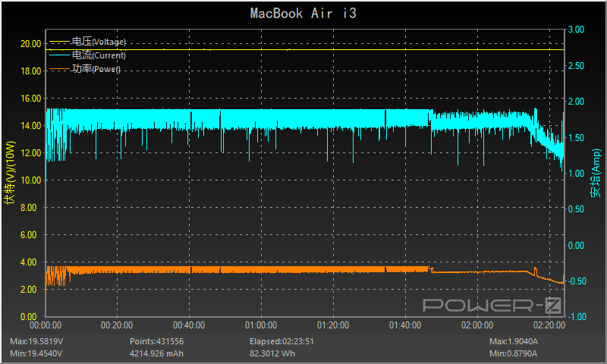Image resolution: width=607 pixels, height=364 pixels.
Task: Click the POWER-Z logo watermark
Action: point(491,306)
